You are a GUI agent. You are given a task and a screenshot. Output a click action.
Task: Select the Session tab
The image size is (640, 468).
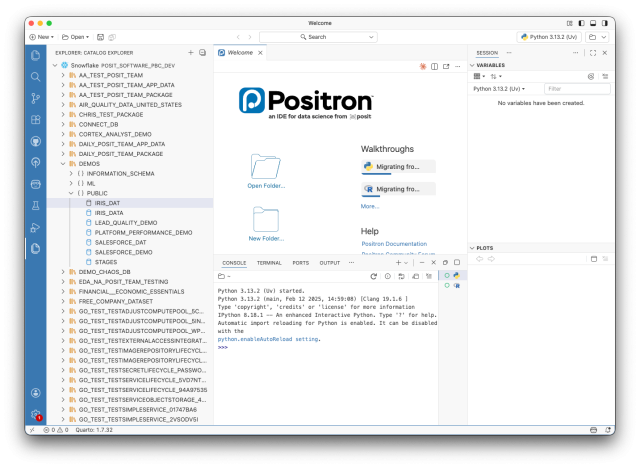coord(487,53)
